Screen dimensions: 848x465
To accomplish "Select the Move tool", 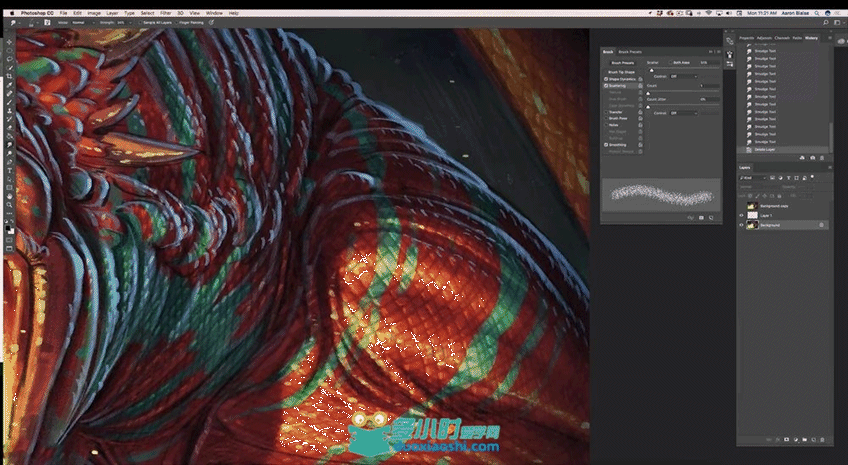I will [9, 42].
